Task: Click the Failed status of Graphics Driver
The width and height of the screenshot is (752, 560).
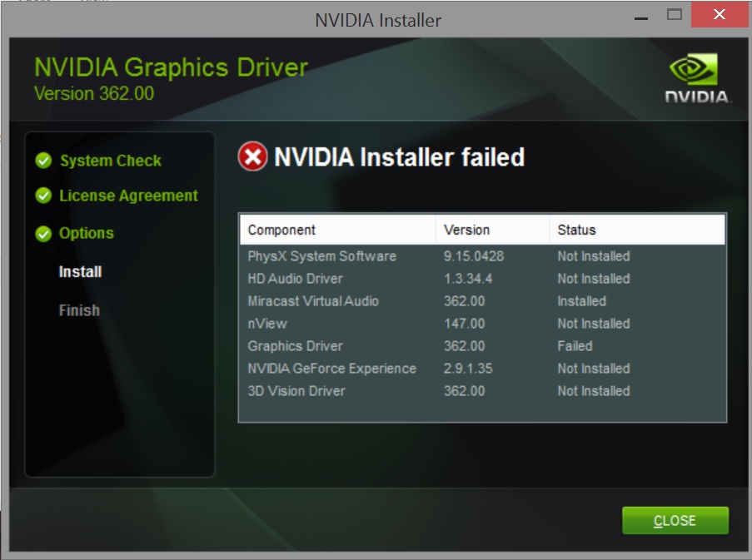Action: 575,346
